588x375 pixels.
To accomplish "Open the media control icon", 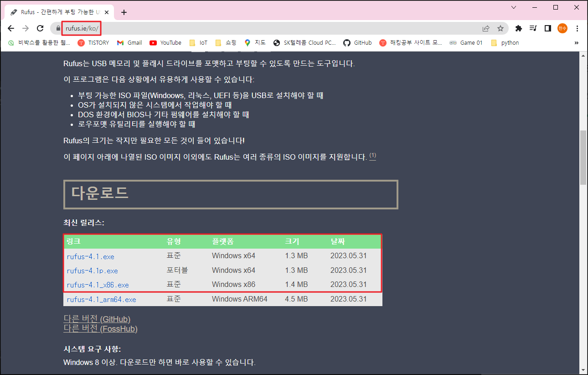I will [x=533, y=28].
